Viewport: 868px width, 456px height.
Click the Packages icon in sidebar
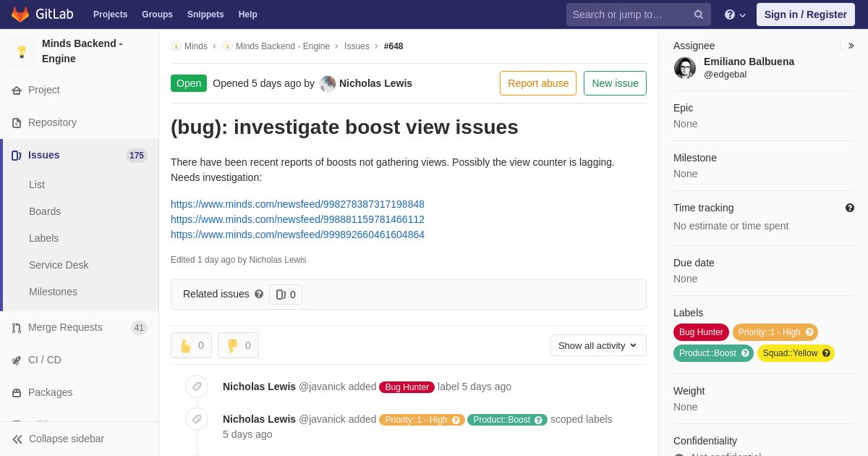[x=17, y=393]
